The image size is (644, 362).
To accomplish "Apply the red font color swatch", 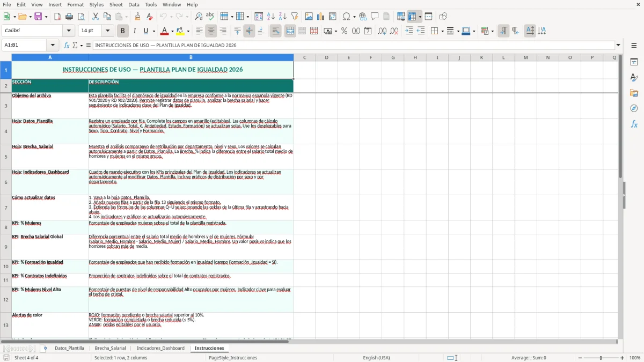I will 165,31.
